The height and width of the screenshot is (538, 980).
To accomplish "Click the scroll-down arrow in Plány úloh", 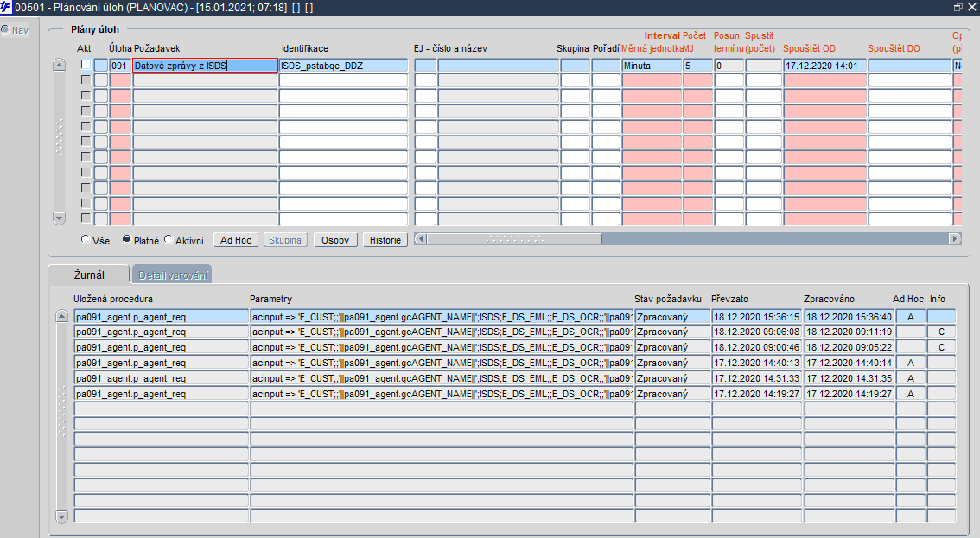I will click(60, 218).
